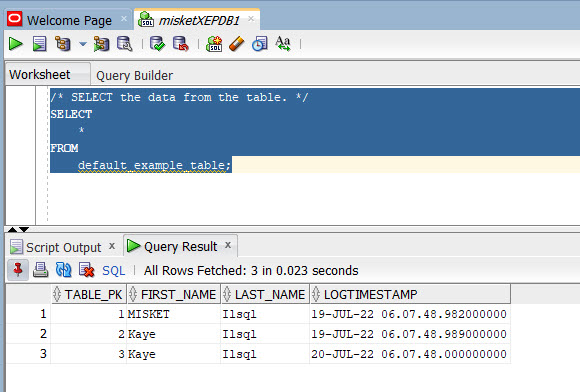Viewport: 580px width, 392px height.
Task: Run the statement with the green play icon
Action: click(15, 44)
